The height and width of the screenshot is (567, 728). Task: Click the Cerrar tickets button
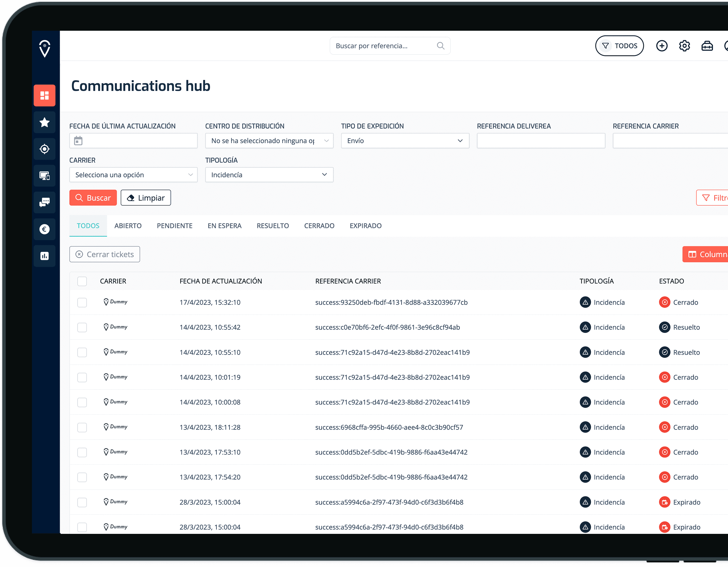[x=105, y=254]
